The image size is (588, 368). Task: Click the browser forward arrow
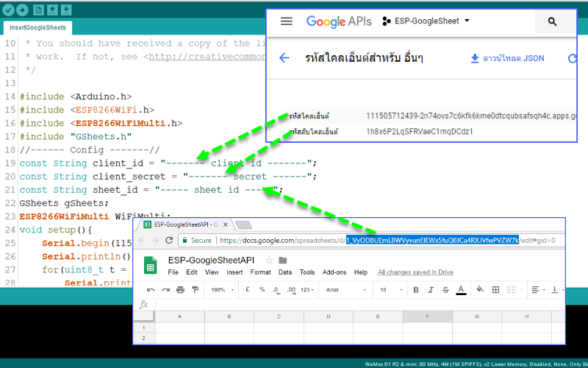[155, 241]
